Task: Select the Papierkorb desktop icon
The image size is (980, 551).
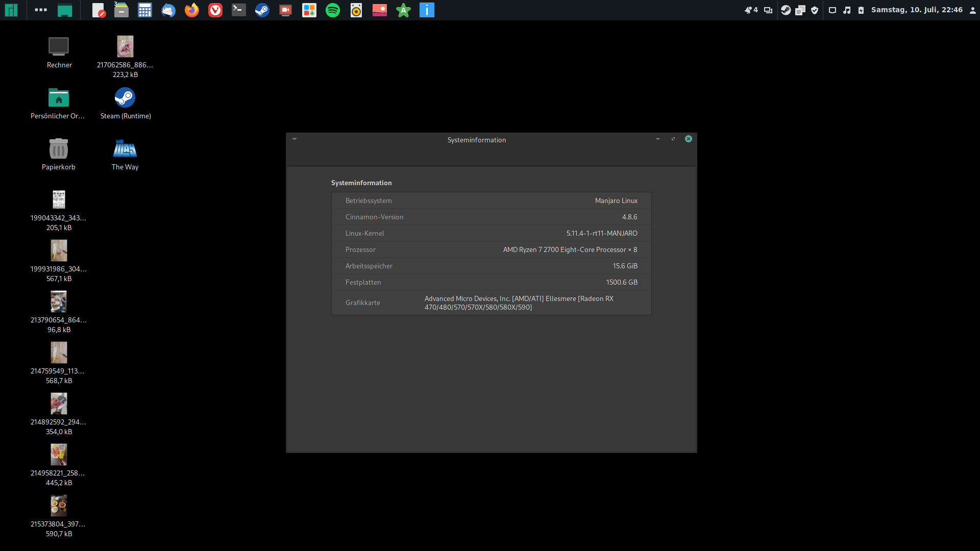Action: 59,149
